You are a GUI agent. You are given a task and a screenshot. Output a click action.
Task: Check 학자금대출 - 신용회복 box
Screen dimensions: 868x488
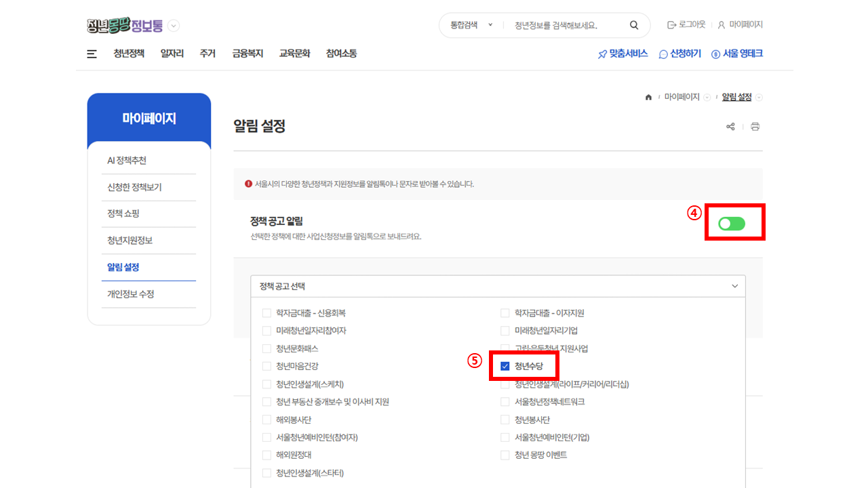click(x=267, y=313)
